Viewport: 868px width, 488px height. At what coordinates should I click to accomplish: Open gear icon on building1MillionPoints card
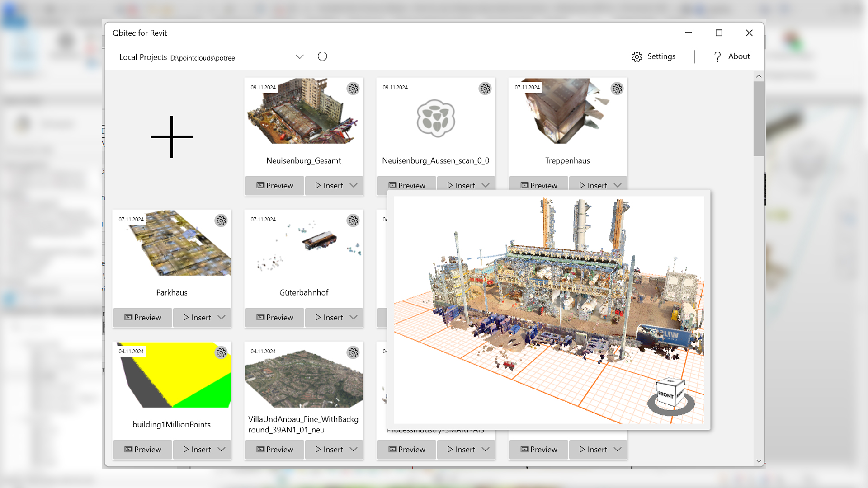point(221,352)
